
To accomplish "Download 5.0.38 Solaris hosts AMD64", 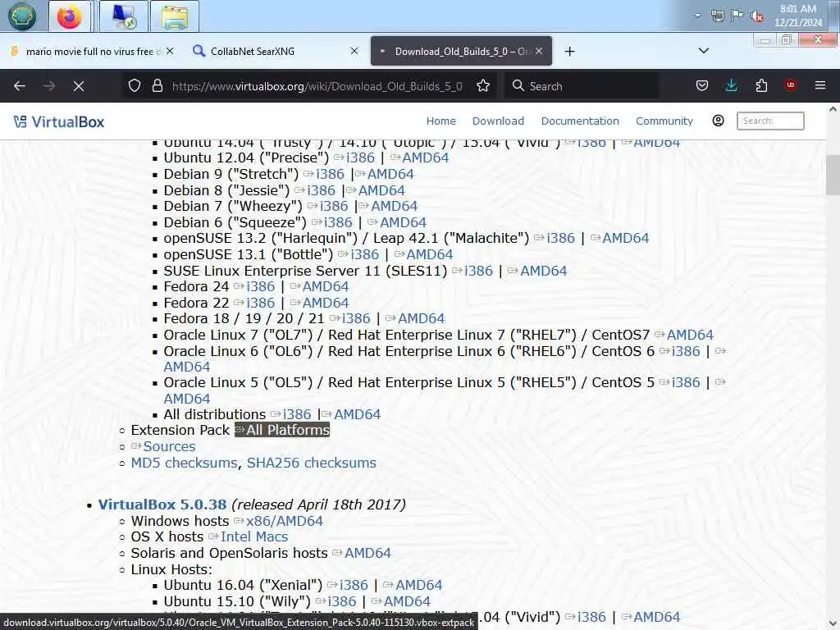I will pos(367,553).
